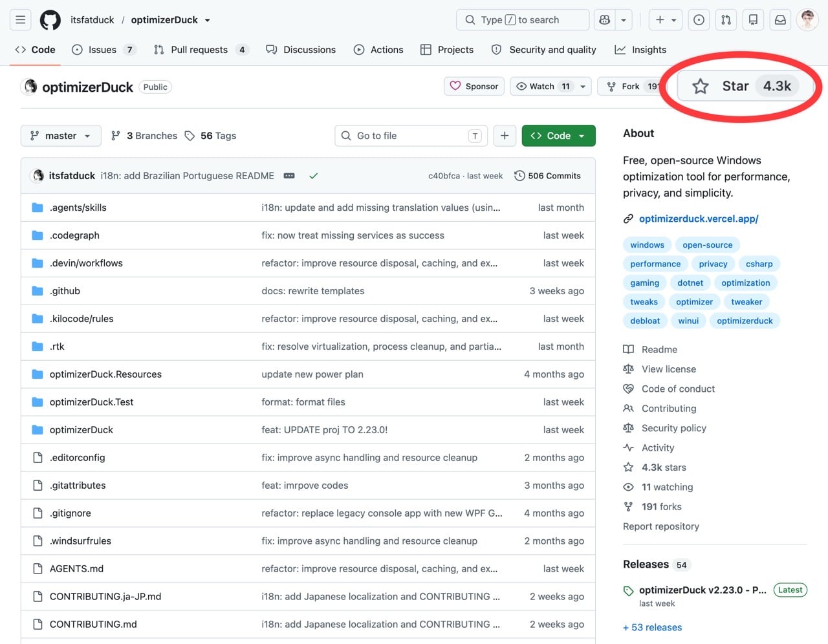
Task: Add file with plus button
Action: [x=505, y=136]
